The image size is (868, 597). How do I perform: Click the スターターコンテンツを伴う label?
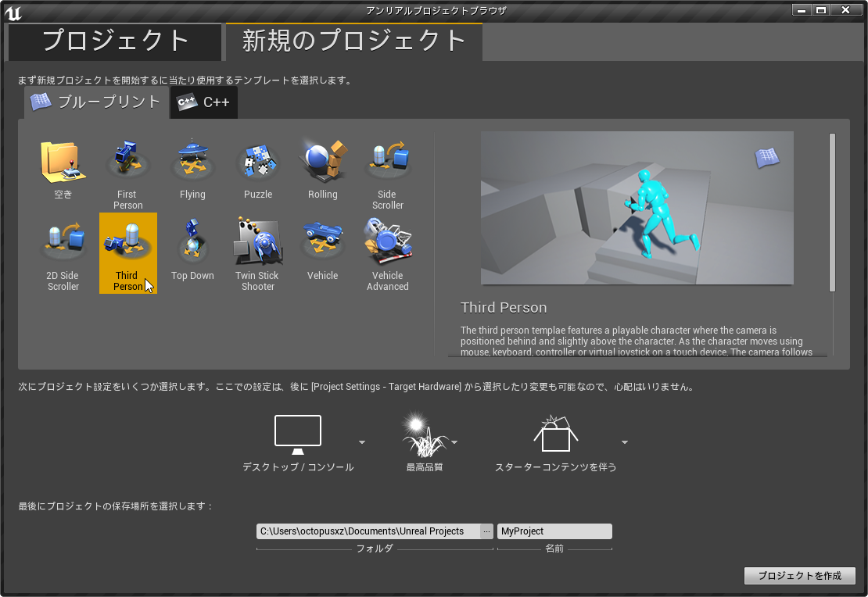coord(556,467)
